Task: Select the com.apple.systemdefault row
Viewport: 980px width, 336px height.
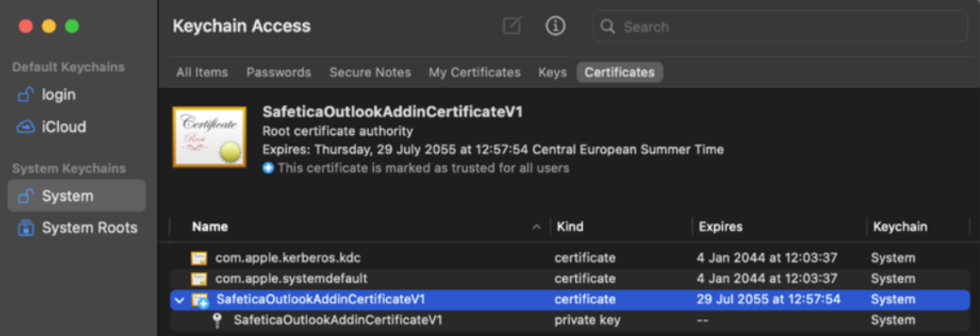Action: click(x=570, y=279)
